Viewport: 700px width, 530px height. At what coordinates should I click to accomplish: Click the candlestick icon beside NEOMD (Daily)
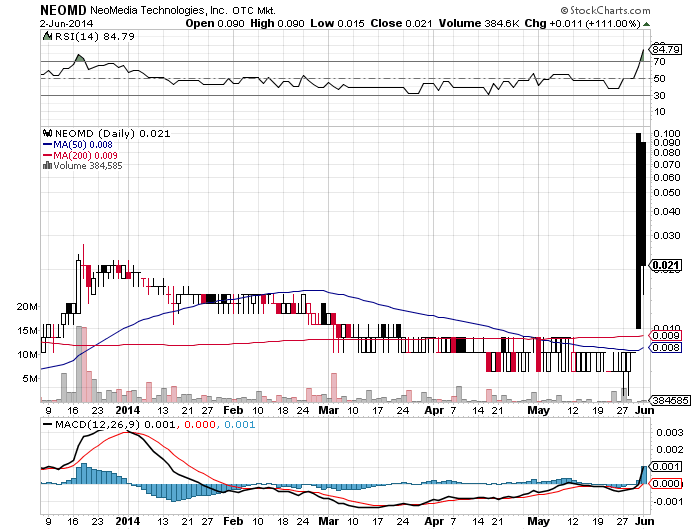click(x=47, y=133)
